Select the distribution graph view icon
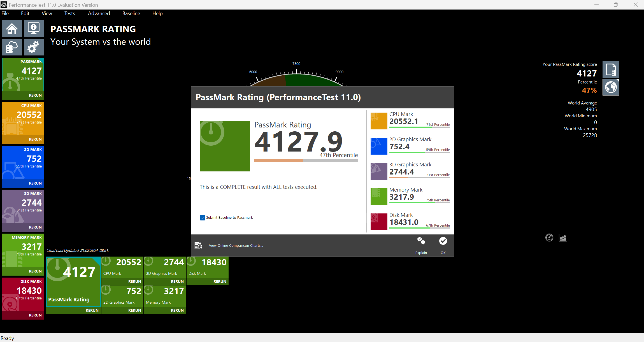The height and width of the screenshot is (342, 644). click(x=562, y=238)
